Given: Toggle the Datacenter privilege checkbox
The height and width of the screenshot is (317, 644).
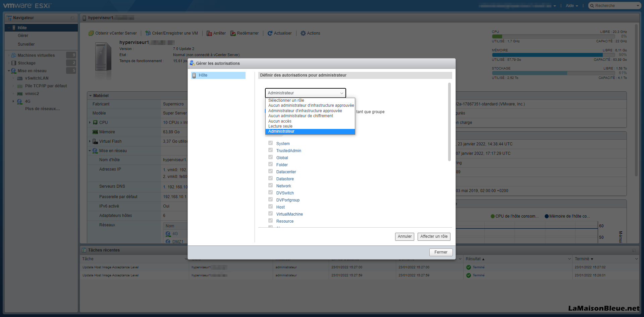Looking at the screenshot, I should (x=270, y=171).
